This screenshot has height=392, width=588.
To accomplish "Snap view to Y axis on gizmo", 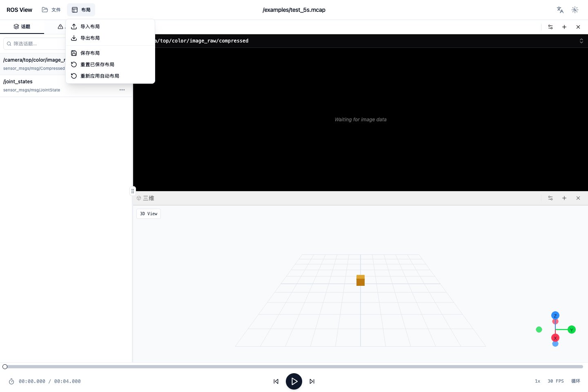I will click(572, 330).
